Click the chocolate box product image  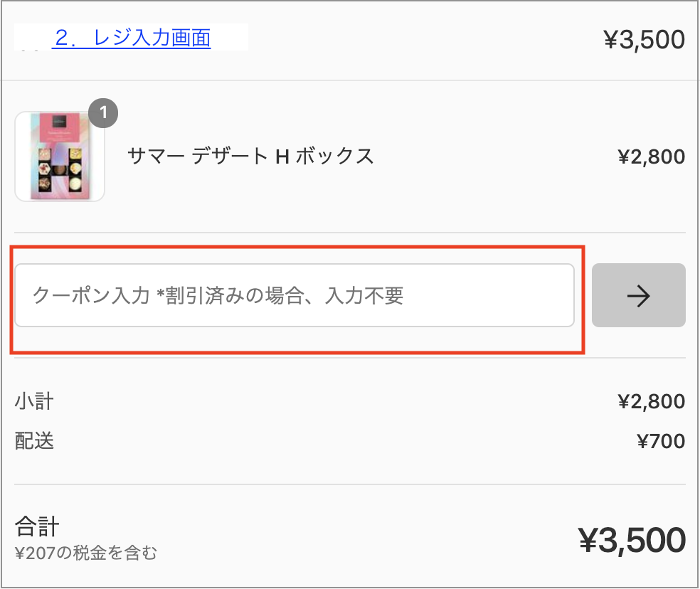[60, 156]
